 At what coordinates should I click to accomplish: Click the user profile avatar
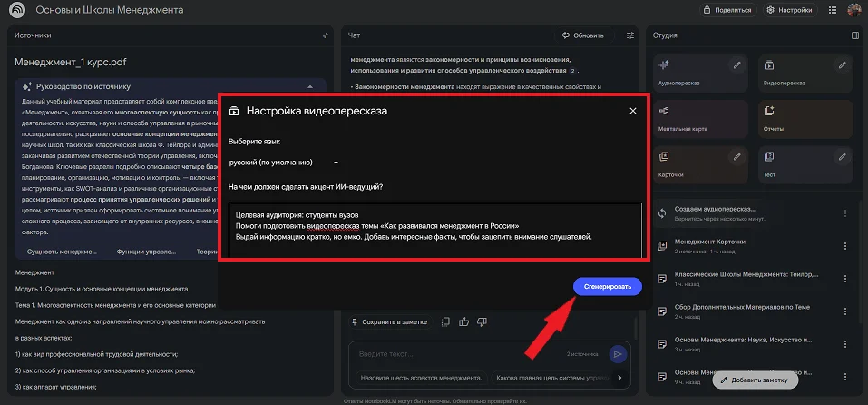(x=854, y=10)
